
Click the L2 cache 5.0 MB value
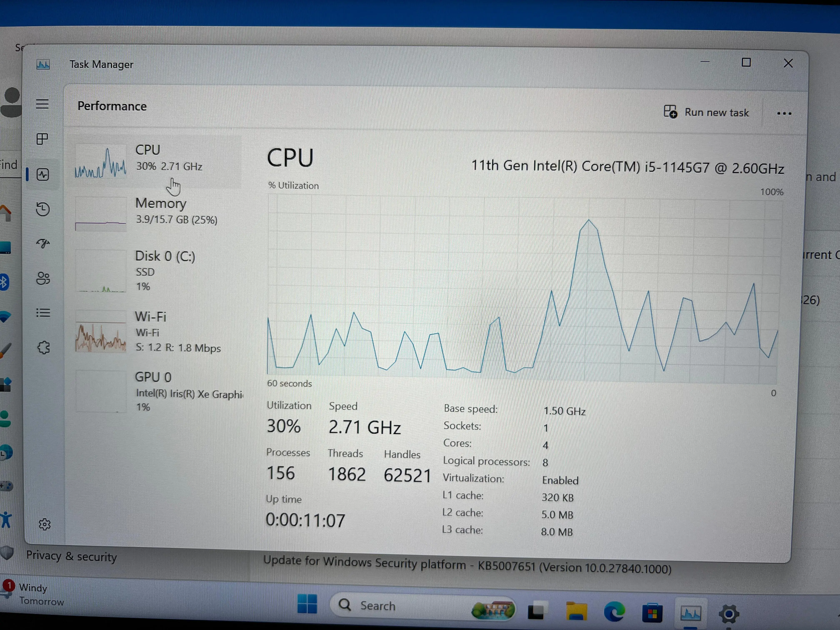click(557, 515)
